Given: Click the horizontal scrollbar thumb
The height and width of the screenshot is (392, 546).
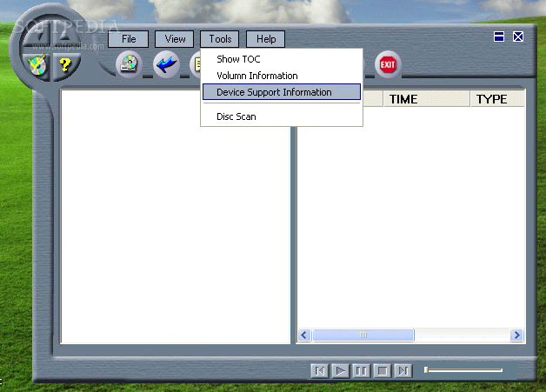Looking at the screenshot, I should pyautogui.click(x=363, y=336).
